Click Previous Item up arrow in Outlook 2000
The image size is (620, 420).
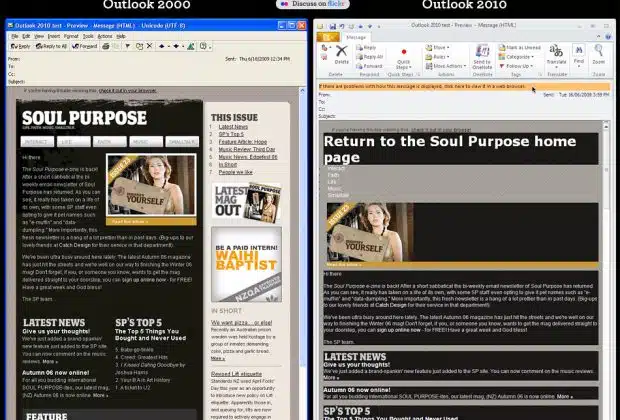point(161,46)
